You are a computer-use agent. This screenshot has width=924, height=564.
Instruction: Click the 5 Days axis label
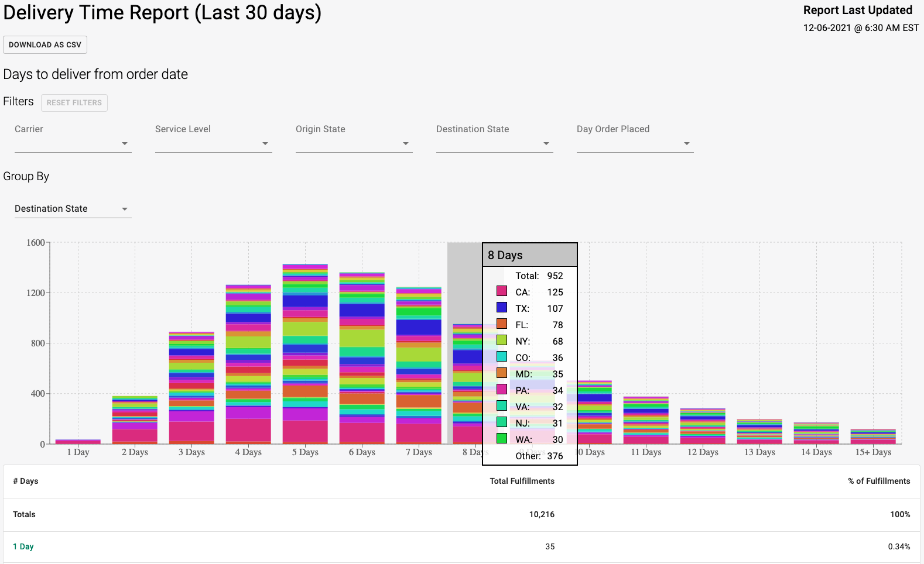pos(305,452)
